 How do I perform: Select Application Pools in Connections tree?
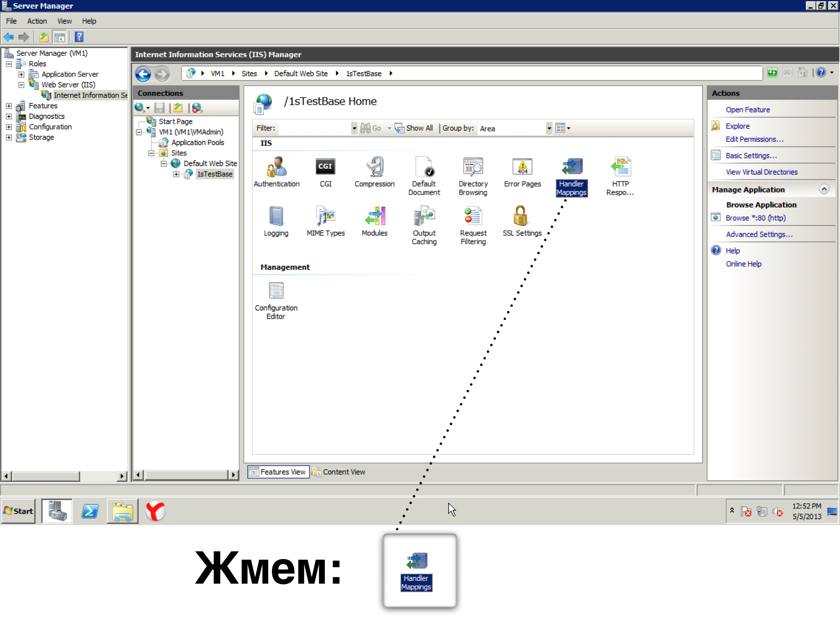(x=198, y=143)
